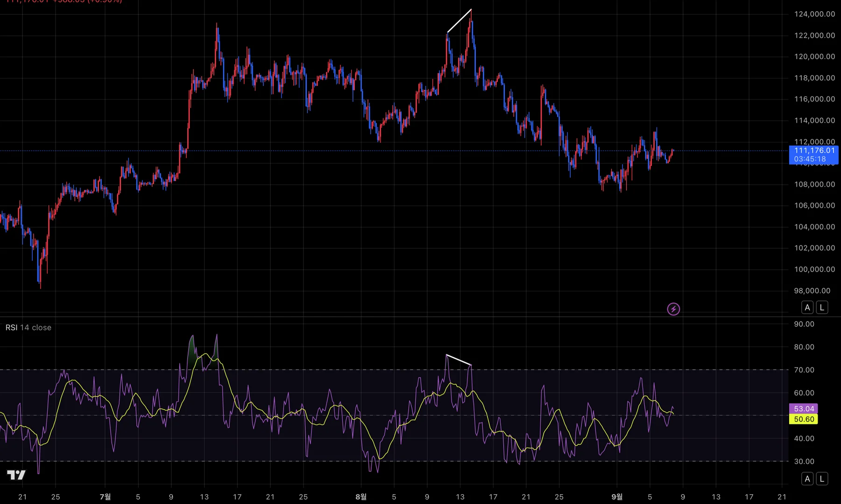Screen dimensions: 841x504
Task: Click the 7월 month marker on time axis
Action: coord(105,497)
